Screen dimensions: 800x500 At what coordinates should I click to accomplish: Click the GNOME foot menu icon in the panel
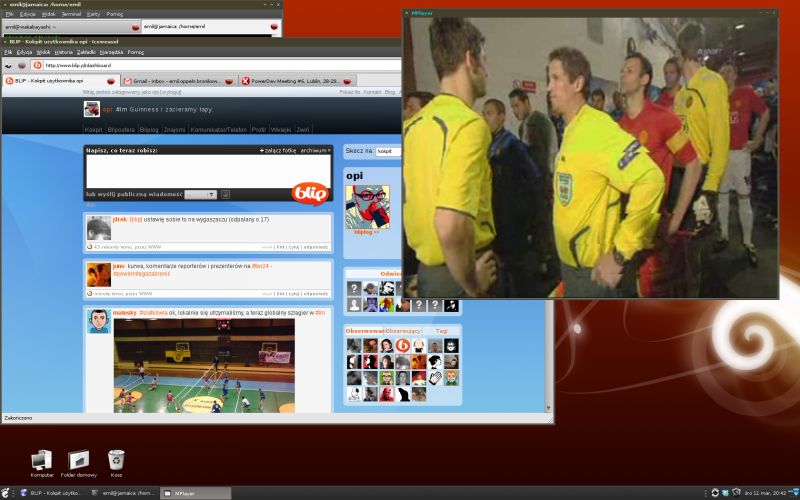[7, 493]
